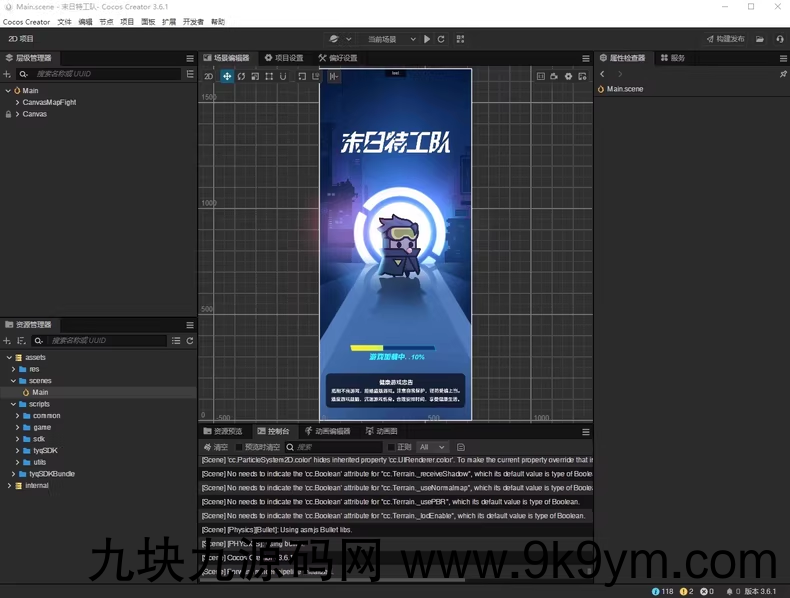Open the preview platform dropdown

tap(340, 39)
